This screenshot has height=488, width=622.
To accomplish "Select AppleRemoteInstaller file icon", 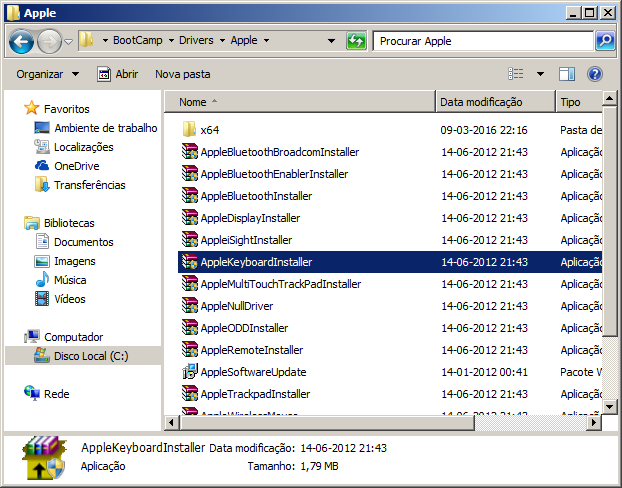I will tap(190, 350).
